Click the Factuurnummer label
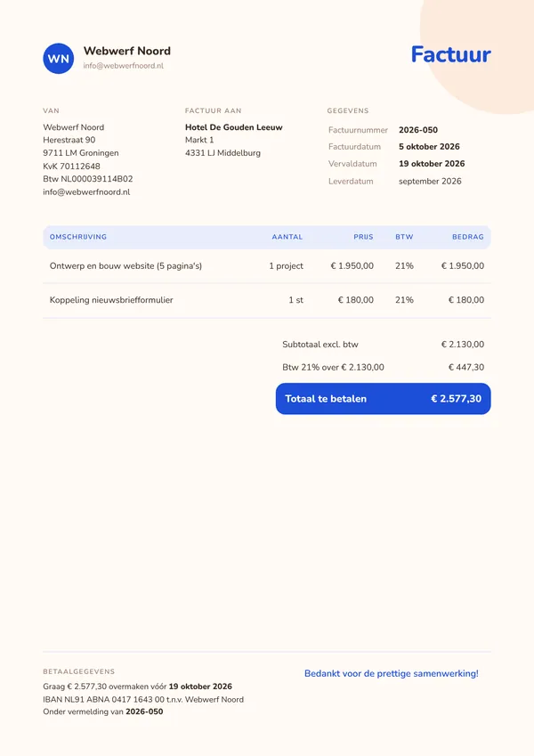 tap(358, 130)
